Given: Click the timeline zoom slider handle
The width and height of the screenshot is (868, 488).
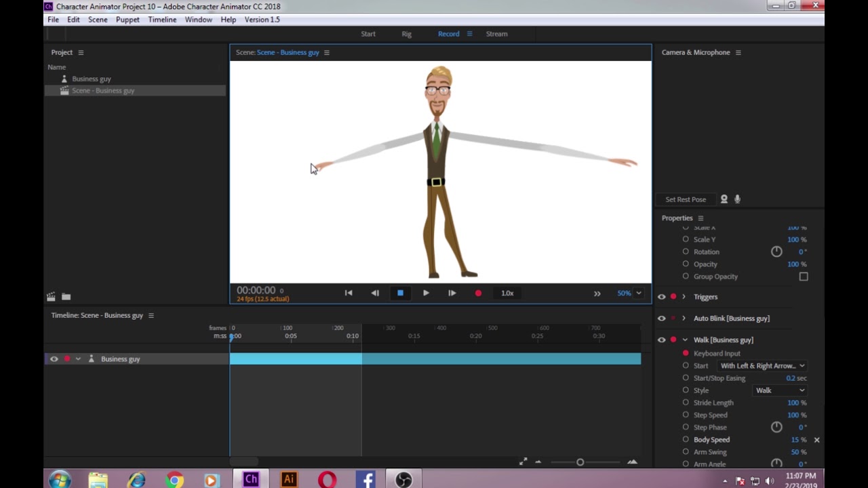Looking at the screenshot, I should point(580,462).
